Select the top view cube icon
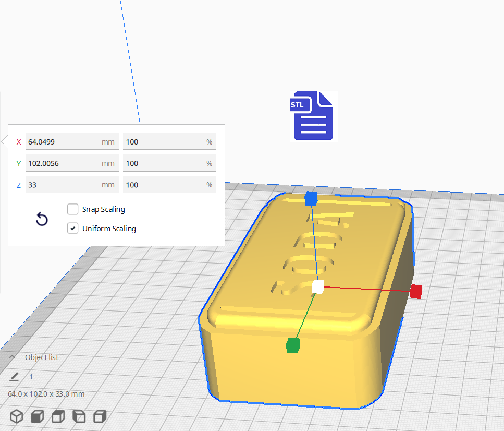 [x=58, y=416]
